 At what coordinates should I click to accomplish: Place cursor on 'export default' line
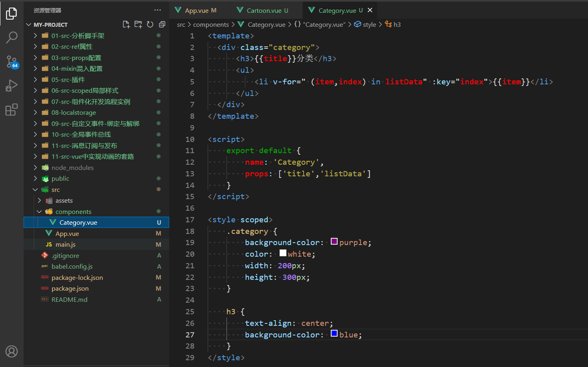pyautogui.click(x=259, y=151)
